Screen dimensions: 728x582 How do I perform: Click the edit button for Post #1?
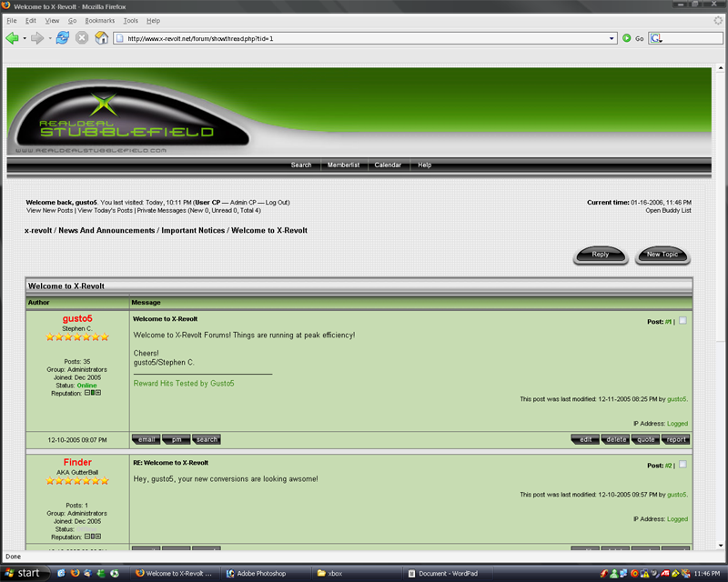point(585,439)
